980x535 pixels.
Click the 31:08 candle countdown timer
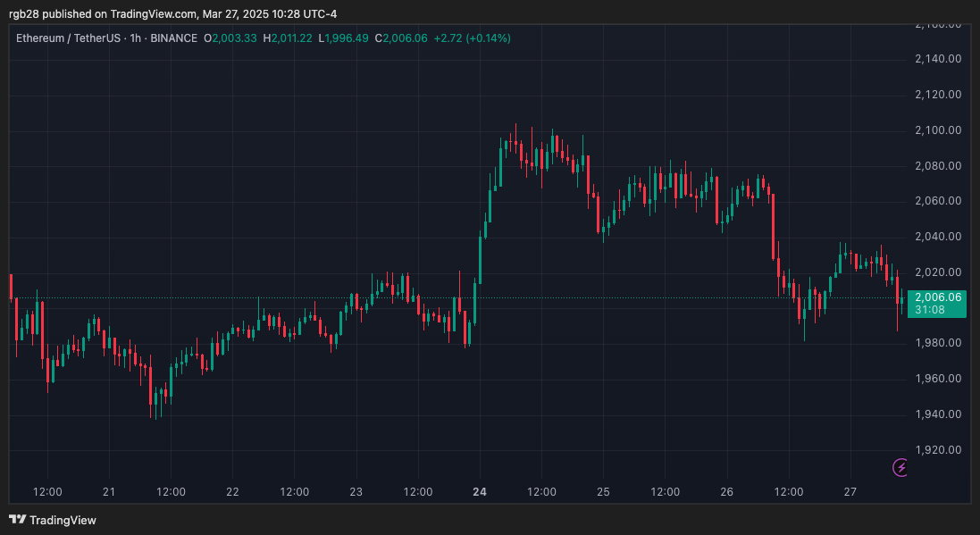pos(930,310)
